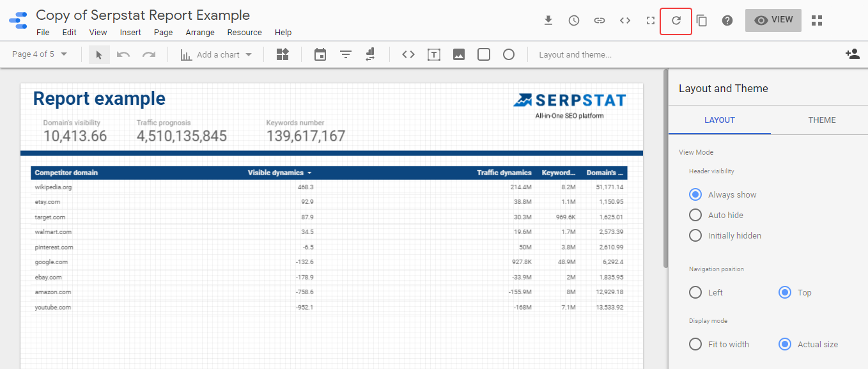Click the amazon.com table cell
This screenshot has width=868, height=369.
(53, 292)
